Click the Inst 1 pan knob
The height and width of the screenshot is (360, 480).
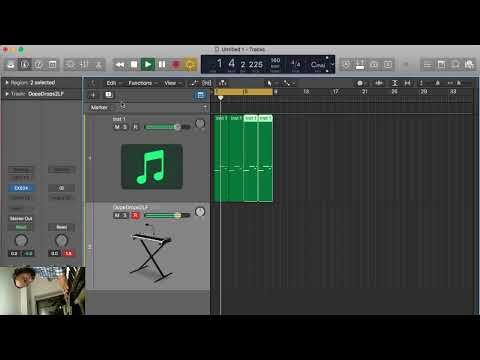coord(200,124)
